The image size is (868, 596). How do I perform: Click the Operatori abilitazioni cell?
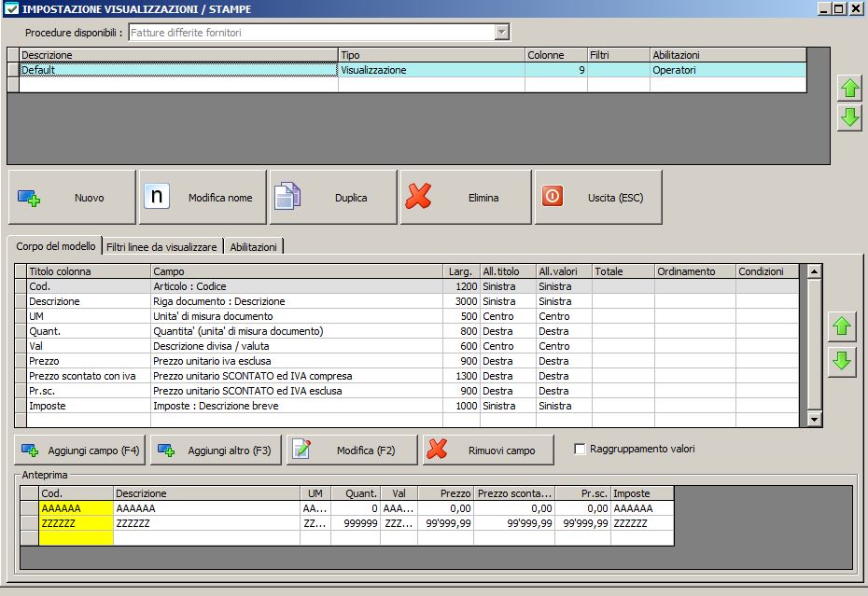point(728,70)
